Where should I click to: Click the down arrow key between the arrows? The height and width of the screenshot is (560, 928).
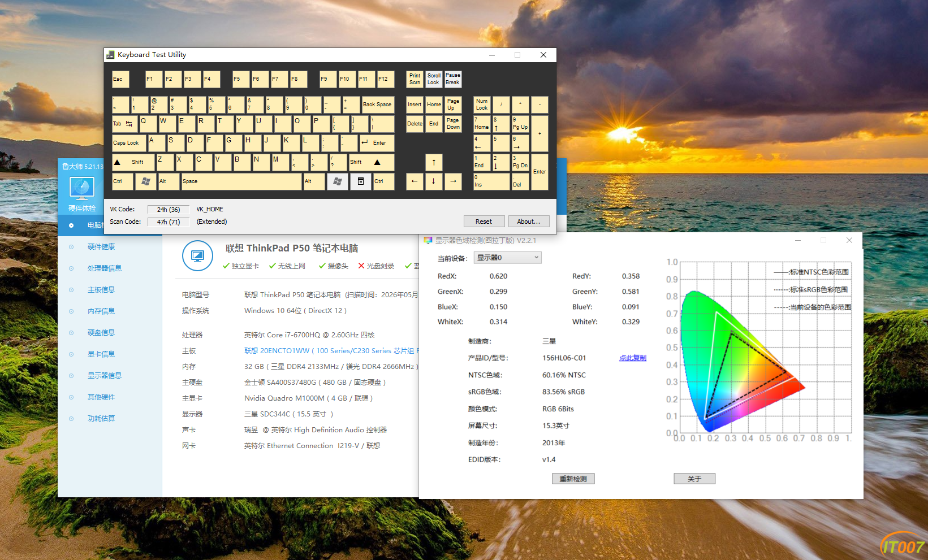[434, 181]
